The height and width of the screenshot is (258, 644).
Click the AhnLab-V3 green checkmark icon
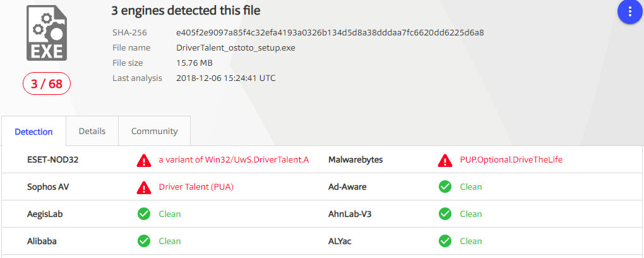click(445, 214)
